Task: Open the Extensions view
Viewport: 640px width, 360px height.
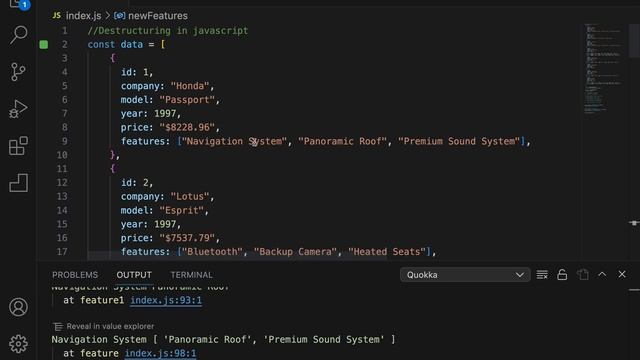Action: tap(18, 146)
